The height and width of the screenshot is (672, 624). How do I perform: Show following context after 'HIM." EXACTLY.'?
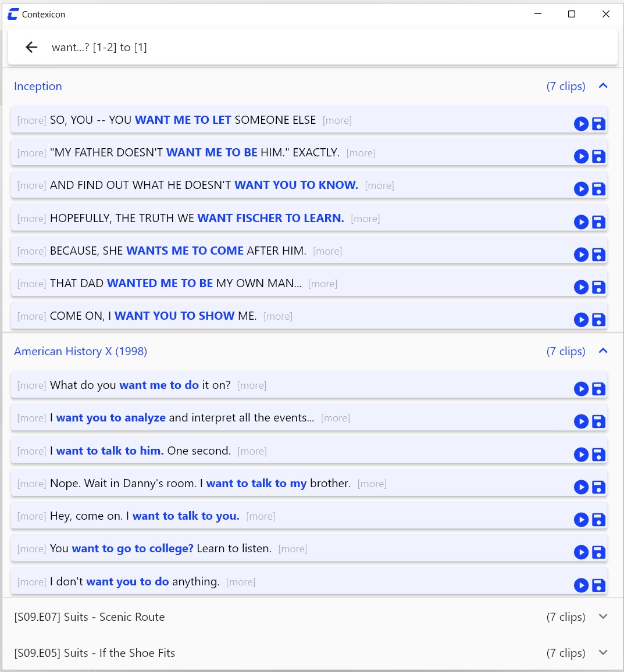tap(361, 153)
